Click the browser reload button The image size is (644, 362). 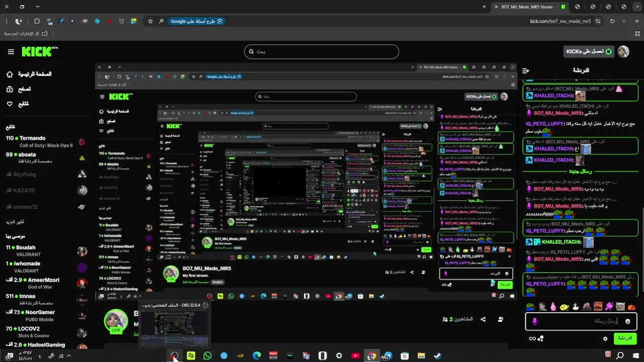(612, 21)
